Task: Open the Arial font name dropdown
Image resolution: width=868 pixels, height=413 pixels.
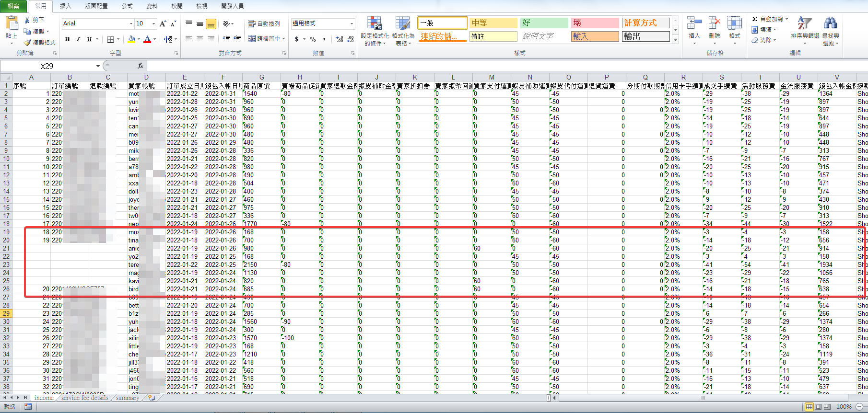Action: 131,23
